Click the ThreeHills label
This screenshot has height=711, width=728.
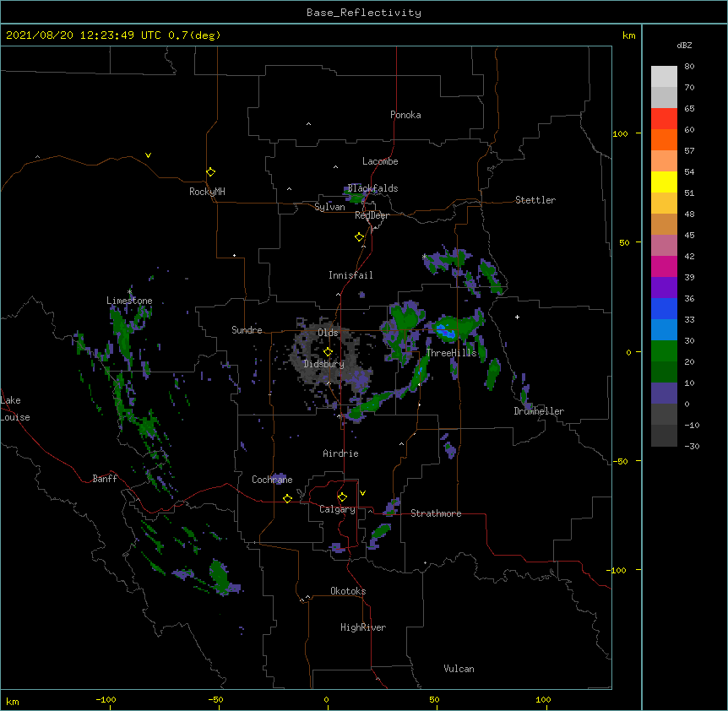[451, 353]
